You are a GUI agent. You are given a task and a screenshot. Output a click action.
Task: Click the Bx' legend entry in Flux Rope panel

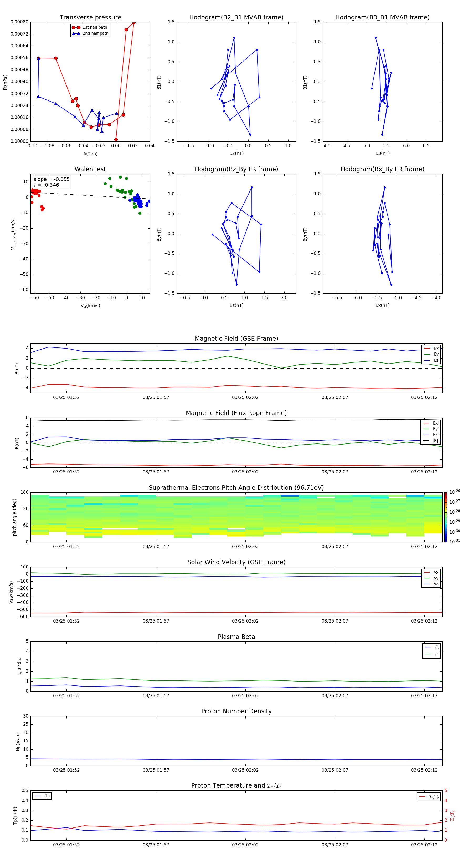click(x=431, y=423)
